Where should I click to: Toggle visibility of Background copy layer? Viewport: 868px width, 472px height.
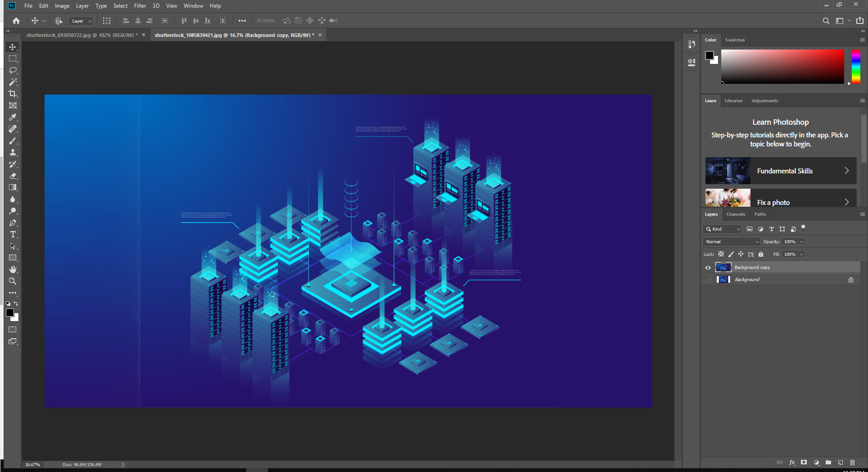point(708,268)
